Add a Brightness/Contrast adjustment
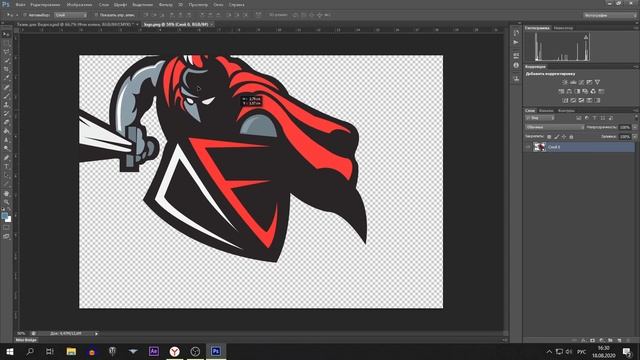Viewport: 640px width, 360px height. [565, 82]
